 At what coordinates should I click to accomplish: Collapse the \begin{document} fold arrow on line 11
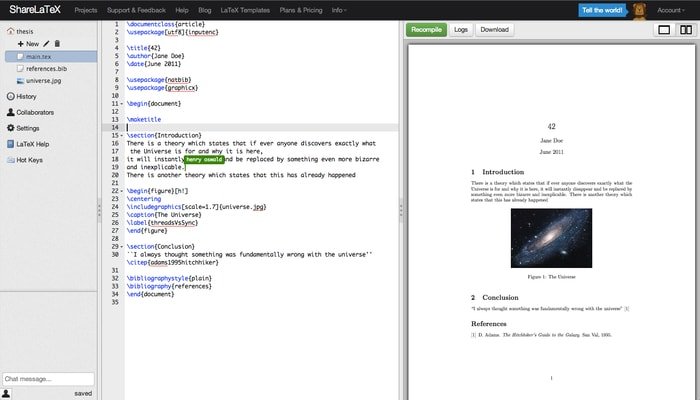coord(122,104)
